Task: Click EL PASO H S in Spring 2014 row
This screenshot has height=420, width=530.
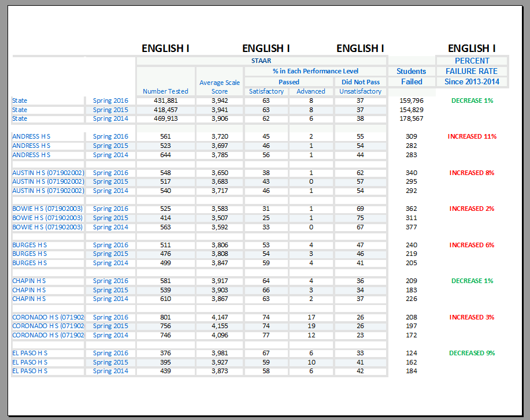Action: (x=30, y=371)
